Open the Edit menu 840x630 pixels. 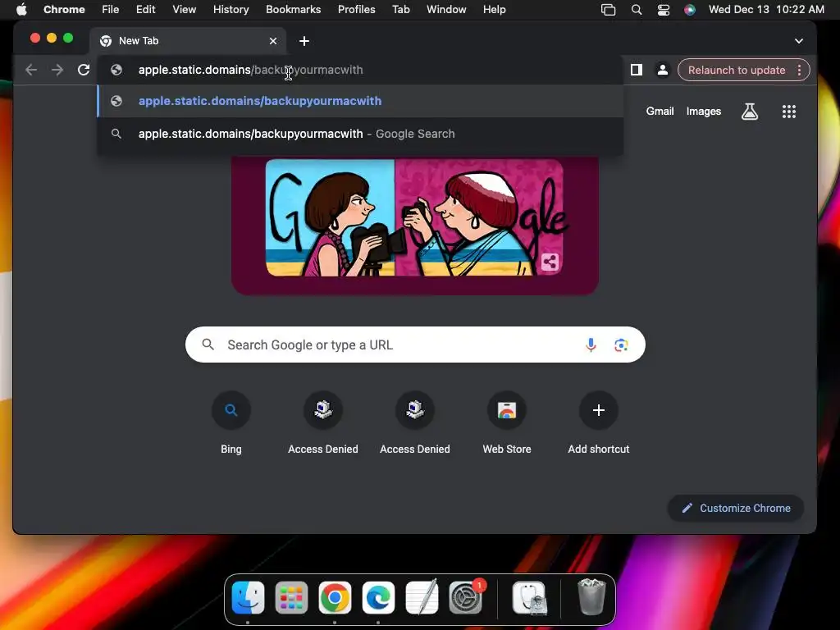click(x=145, y=9)
